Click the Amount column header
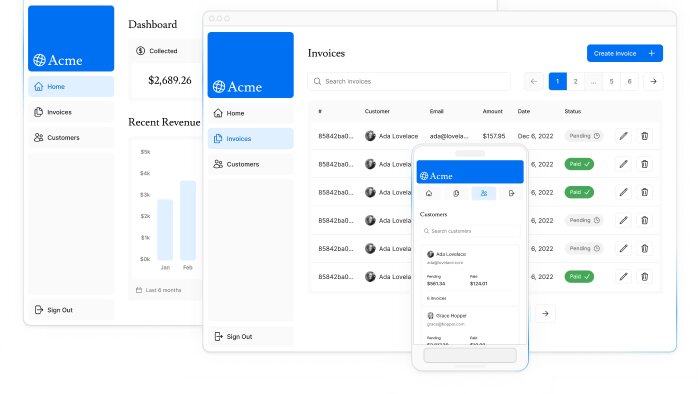The image size is (700, 394). pyautogui.click(x=492, y=111)
